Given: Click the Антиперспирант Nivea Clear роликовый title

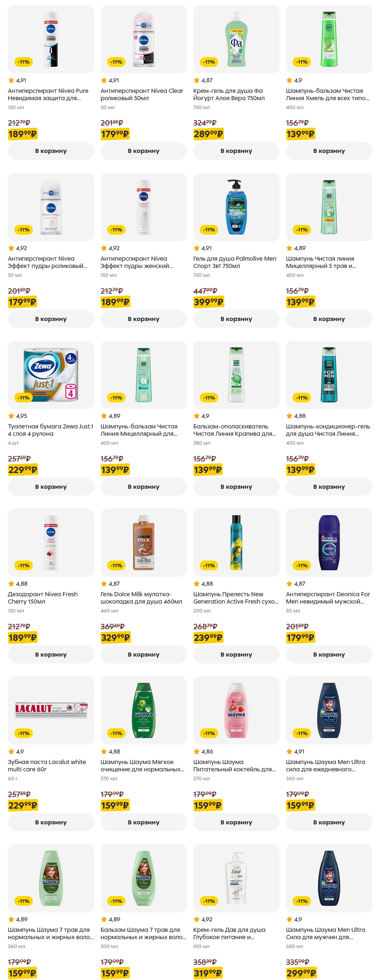Looking at the screenshot, I should [142, 94].
